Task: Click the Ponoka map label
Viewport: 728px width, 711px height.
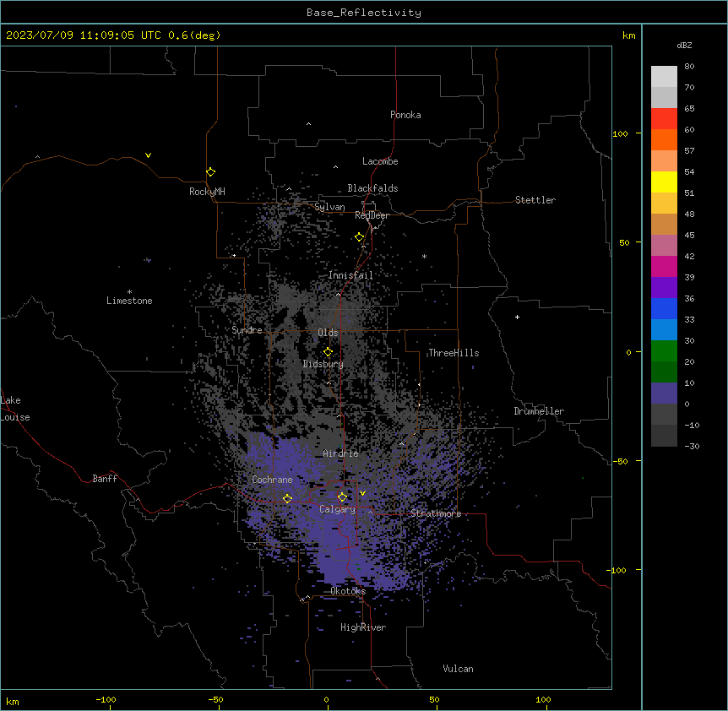Action: (405, 115)
